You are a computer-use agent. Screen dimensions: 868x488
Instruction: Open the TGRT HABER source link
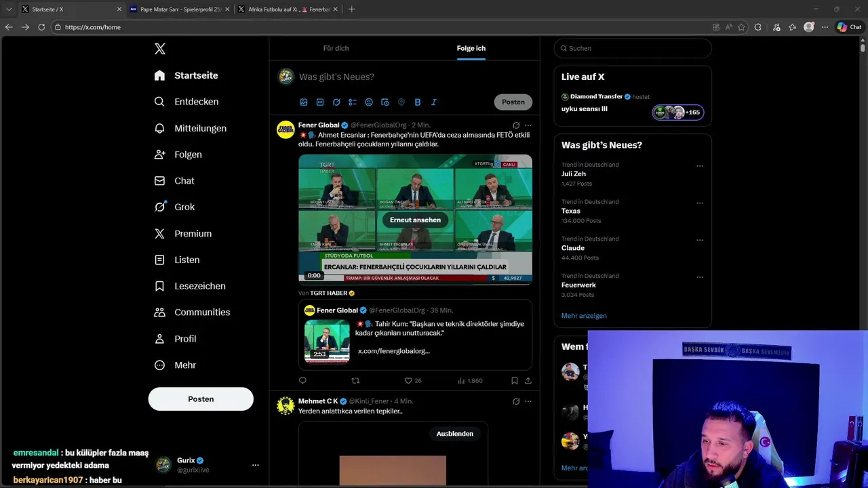point(329,293)
